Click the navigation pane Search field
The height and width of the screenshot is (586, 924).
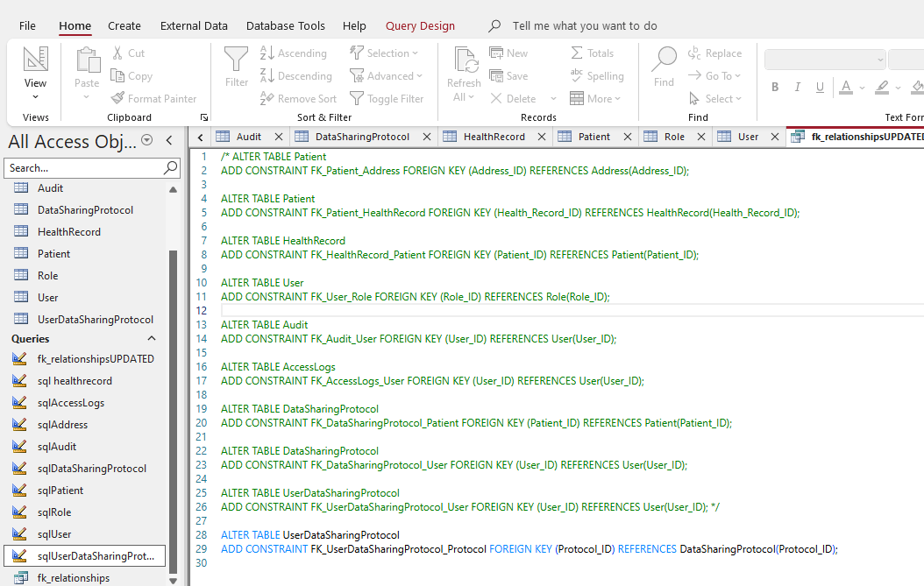(x=83, y=168)
